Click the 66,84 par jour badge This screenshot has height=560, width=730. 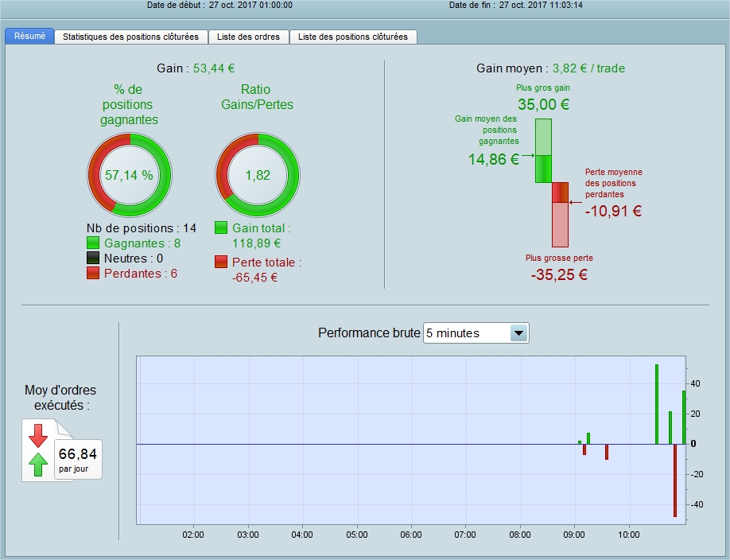[78, 459]
